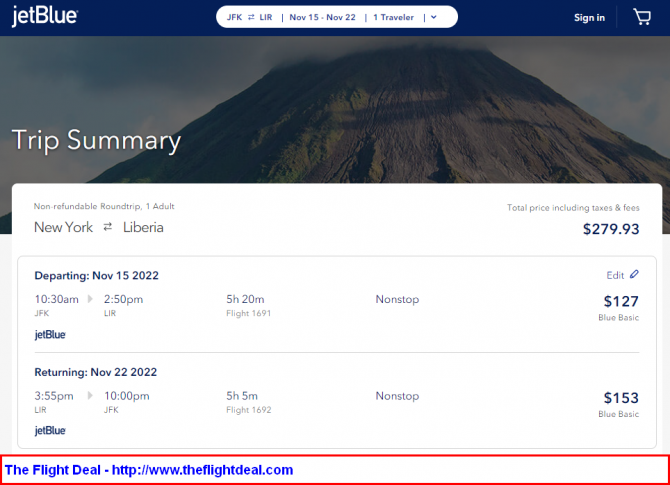
Task: Click Blue Basic under $153
Action: (619, 414)
